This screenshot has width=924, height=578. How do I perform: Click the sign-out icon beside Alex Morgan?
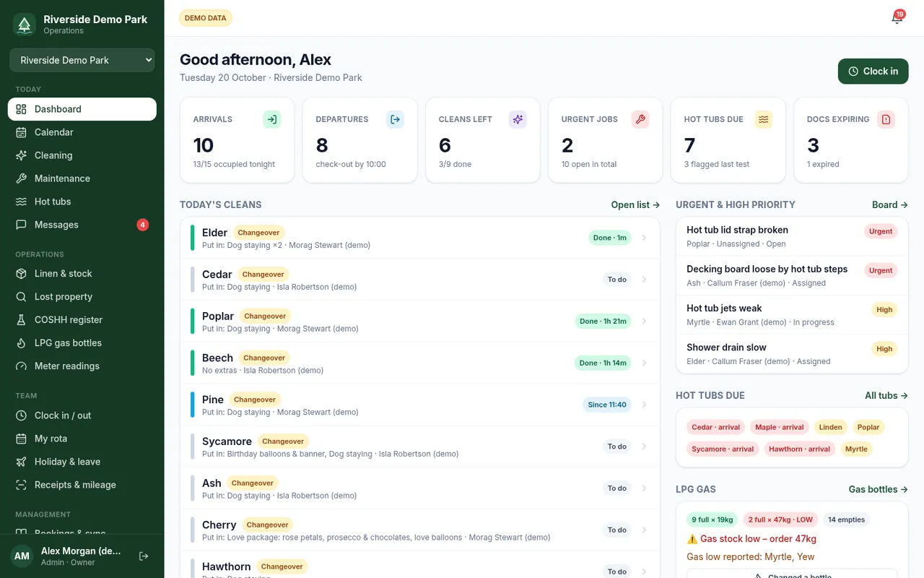[x=144, y=556]
